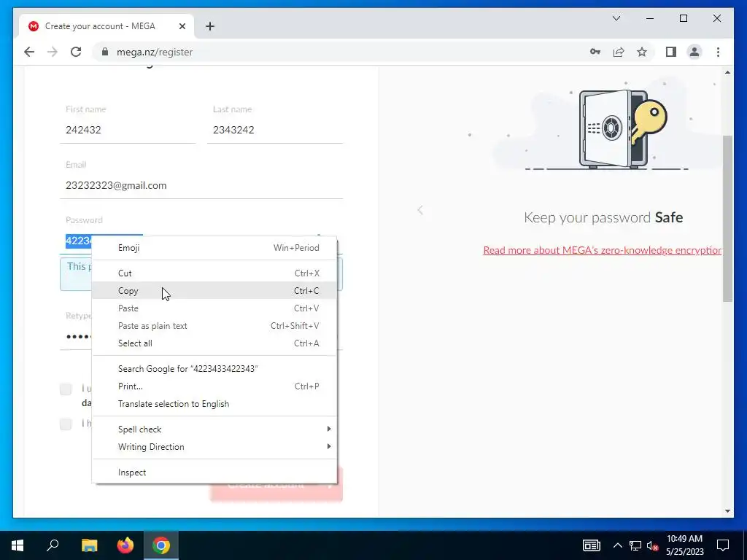Open Windows taskbar search

pyautogui.click(x=53, y=545)
